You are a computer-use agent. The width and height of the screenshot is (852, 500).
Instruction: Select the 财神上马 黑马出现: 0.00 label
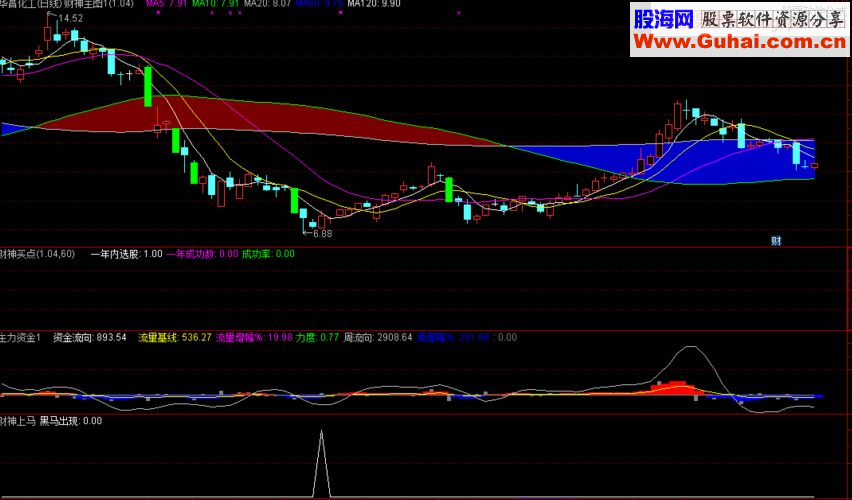[x=51, y=421]
